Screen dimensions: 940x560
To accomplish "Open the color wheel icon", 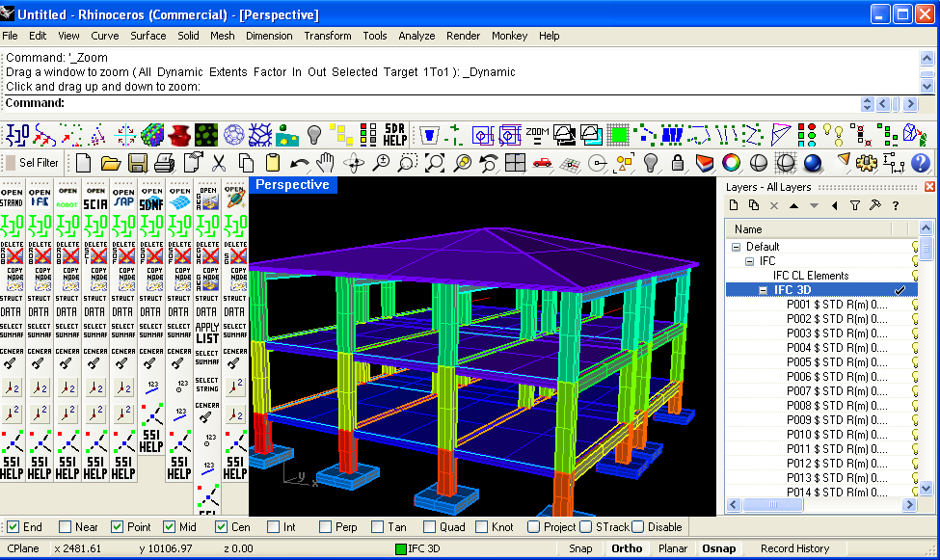I will coord(732,163).
